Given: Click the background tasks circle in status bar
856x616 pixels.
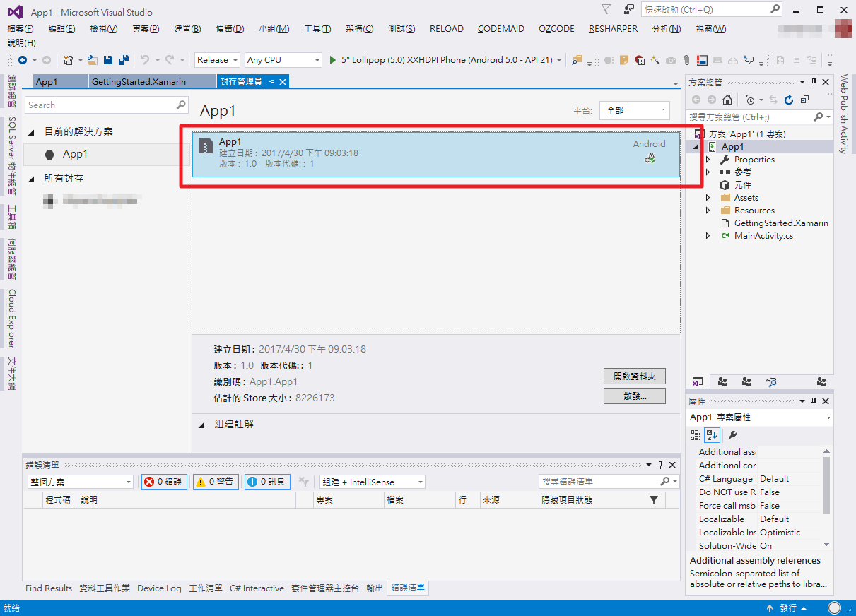Looking at the screenshot, I should [835, 608].
